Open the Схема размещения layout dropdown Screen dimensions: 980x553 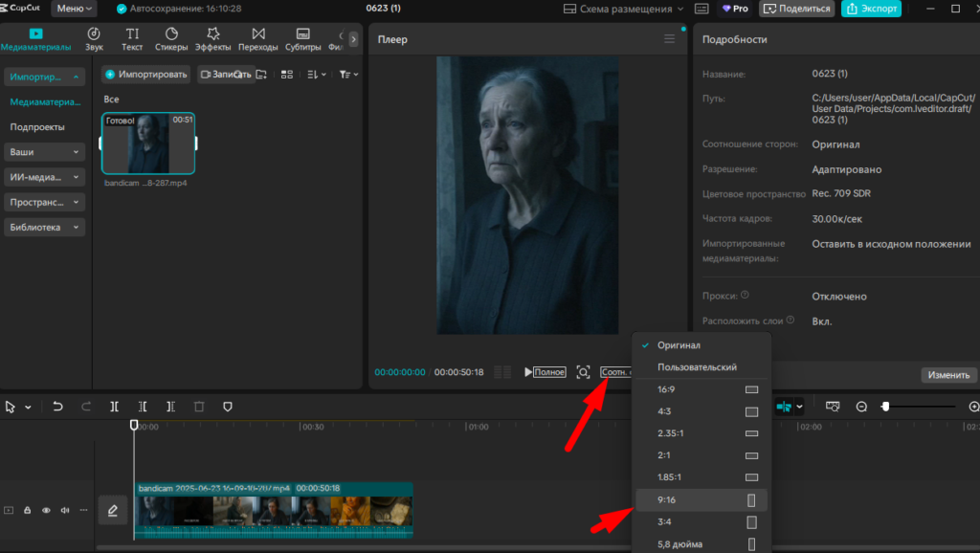pos(624,9)
